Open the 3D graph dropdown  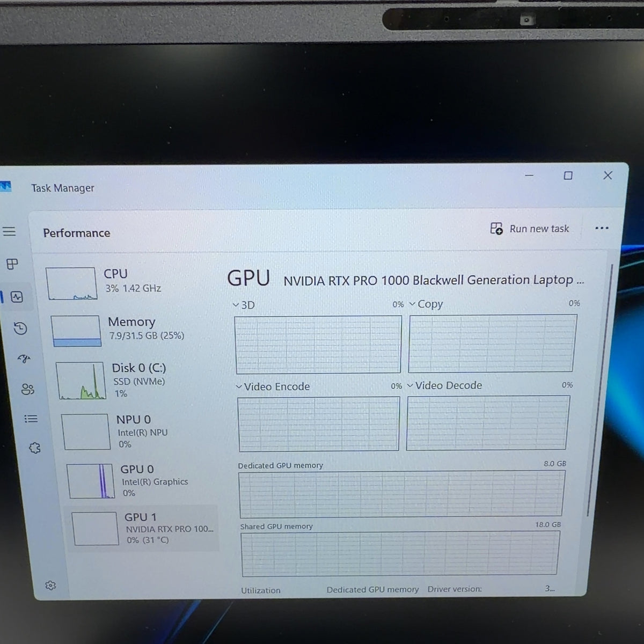[x=244, y=305]
